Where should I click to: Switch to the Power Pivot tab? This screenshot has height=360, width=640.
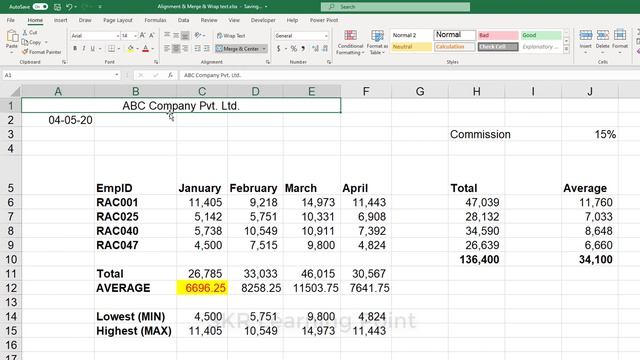pyautogui.click(x=324, y=20)
